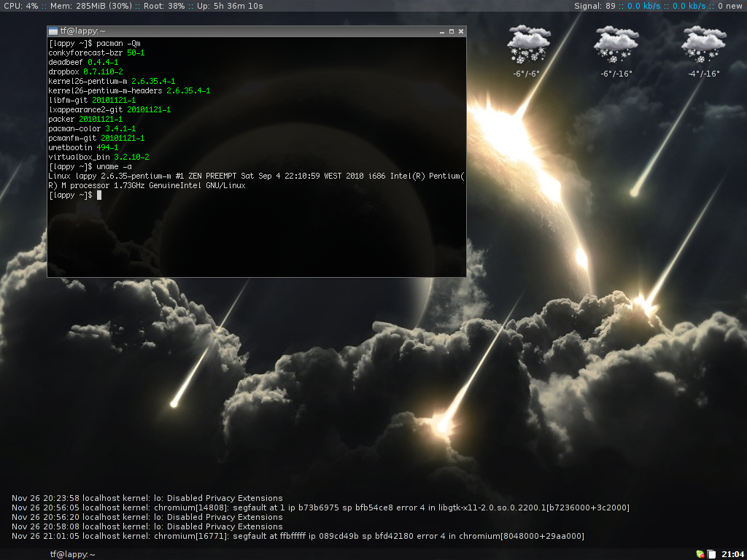Click the 'uname -a' command line
The height and width of the screenshot is (560, 747).
tap(90, 167)
